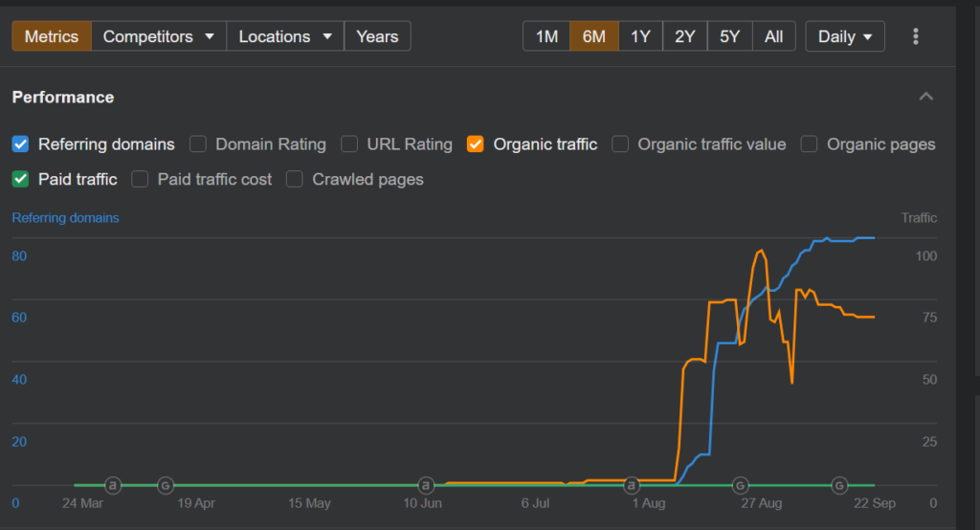Click the 22 Sep date label
Image resolution: width=980 pixels, height=530 pixels.
[x=875, y=503]
